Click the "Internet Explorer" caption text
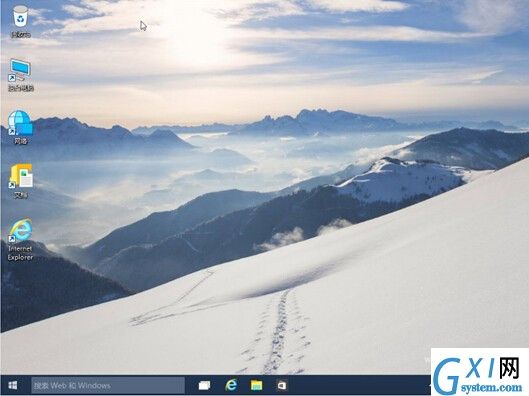Image resolution: width=529 pixels, height=396 pixels. click(20, 253)
